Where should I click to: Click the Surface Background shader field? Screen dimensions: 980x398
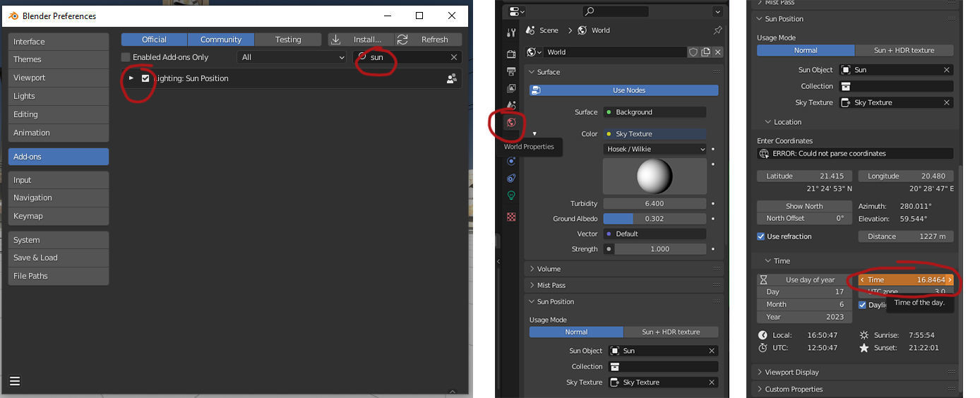(x=655, y=112)
